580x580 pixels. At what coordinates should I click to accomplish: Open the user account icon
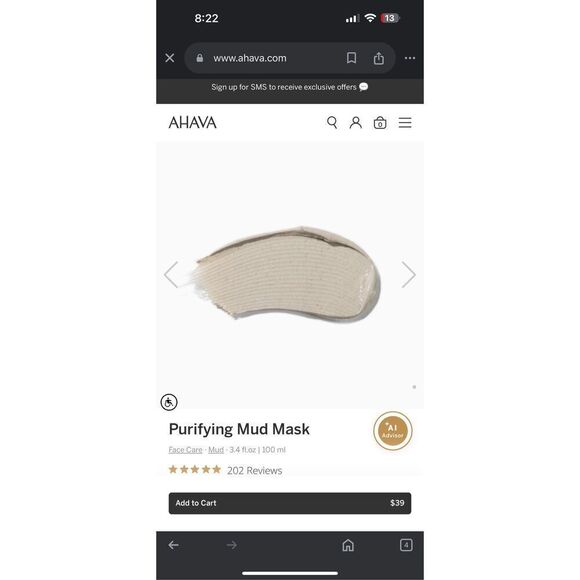355,122
